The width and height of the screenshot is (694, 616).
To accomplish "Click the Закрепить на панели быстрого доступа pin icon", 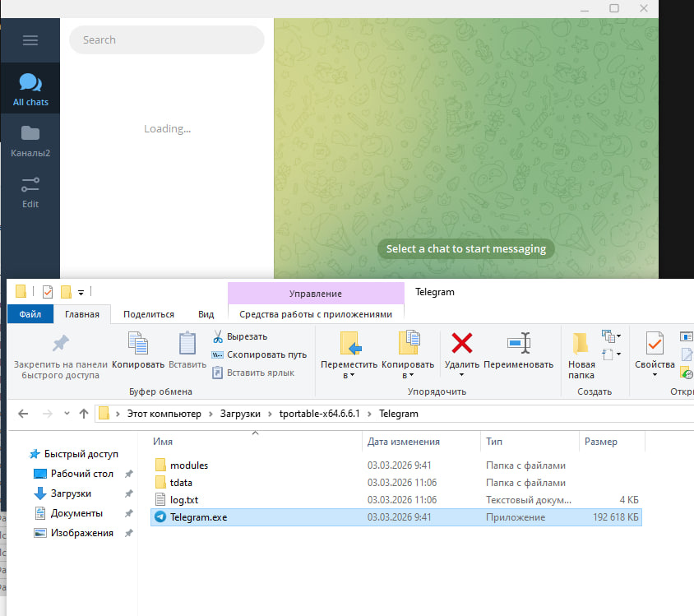I will (x=61, y=343).
